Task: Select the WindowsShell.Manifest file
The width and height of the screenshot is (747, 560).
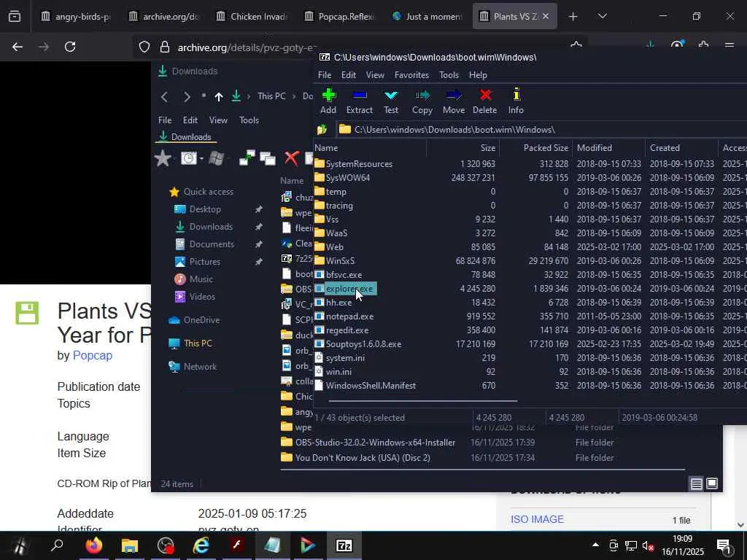Action: [x=371, y=386]
